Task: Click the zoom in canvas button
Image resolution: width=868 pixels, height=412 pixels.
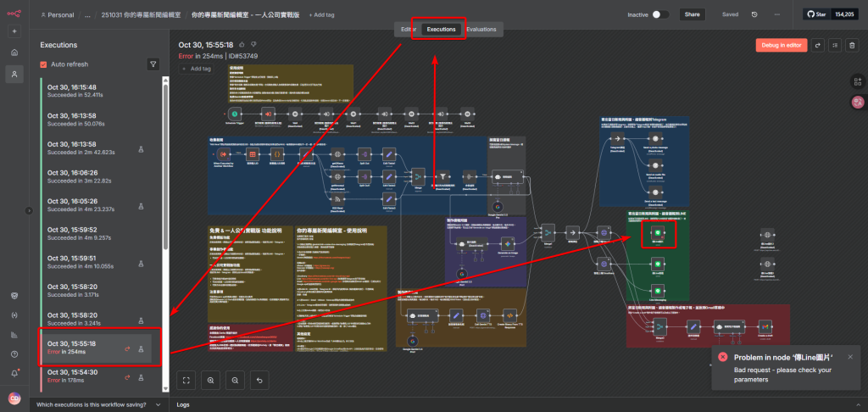Action: [x=210, y=380]
